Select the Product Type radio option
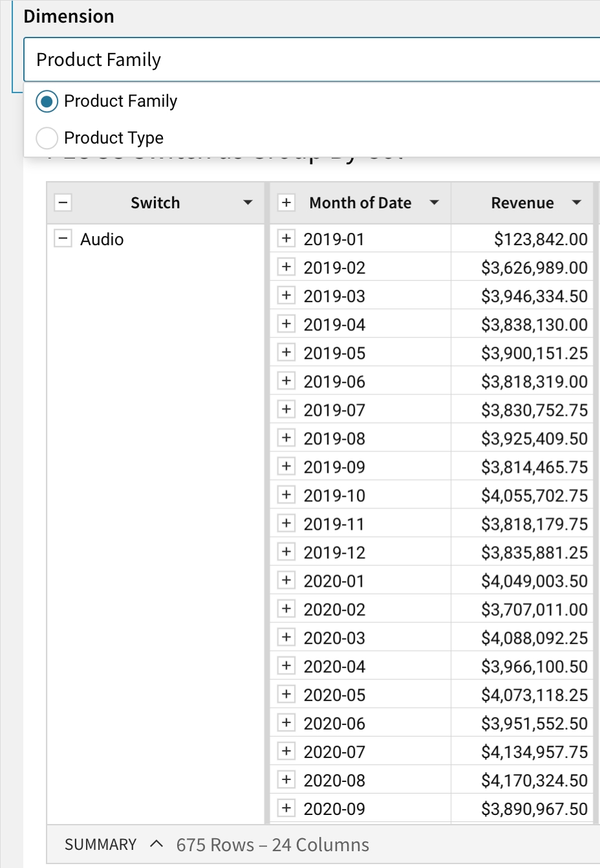The width and height of the screenshot is (600, 868). coord(47,138)
